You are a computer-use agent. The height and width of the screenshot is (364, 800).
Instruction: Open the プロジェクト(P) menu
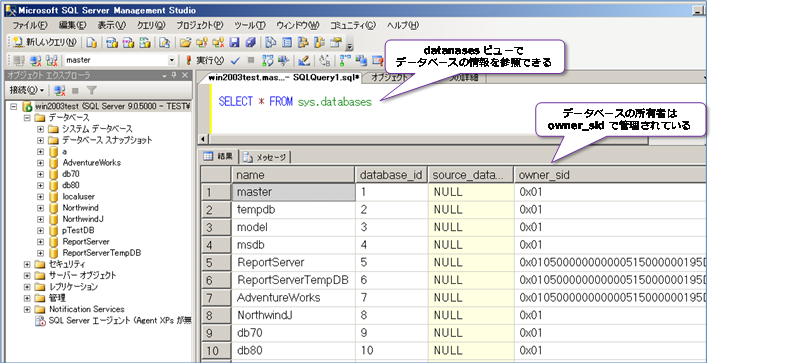click(199, 26)
